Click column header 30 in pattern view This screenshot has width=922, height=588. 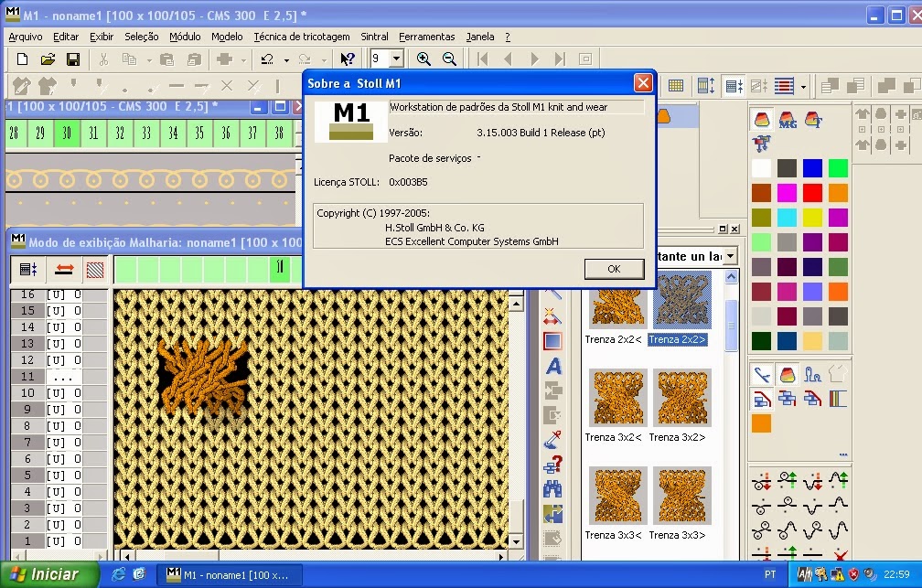pos(67,134)
